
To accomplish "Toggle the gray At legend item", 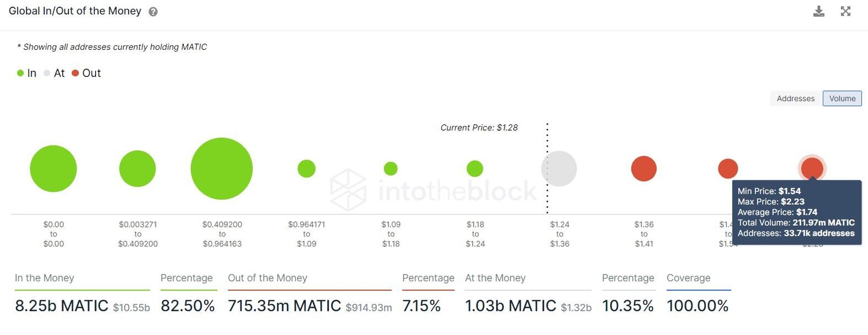I will 54,72.
